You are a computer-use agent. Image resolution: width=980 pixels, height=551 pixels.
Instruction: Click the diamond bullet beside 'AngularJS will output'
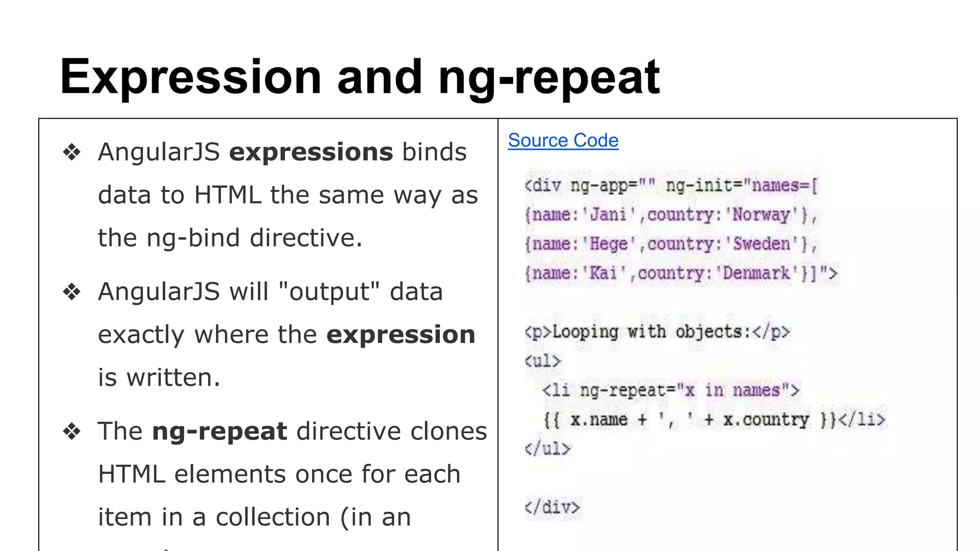tap(72, 292)
